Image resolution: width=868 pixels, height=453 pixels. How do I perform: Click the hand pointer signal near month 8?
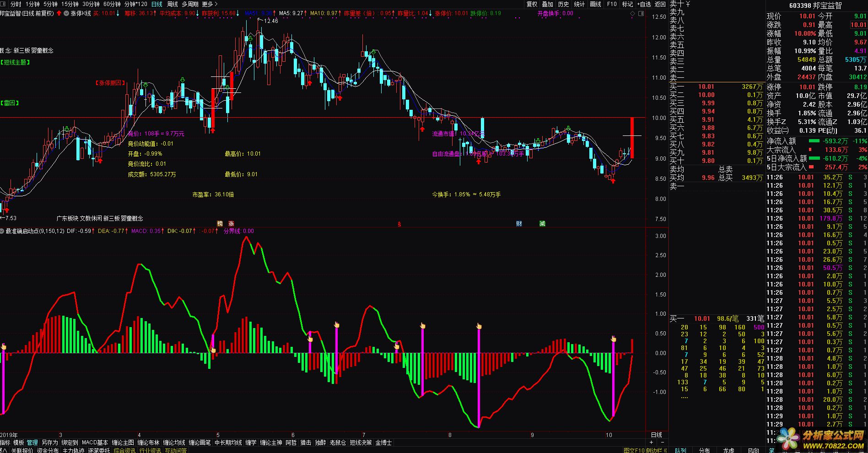[x=479, y=326]
